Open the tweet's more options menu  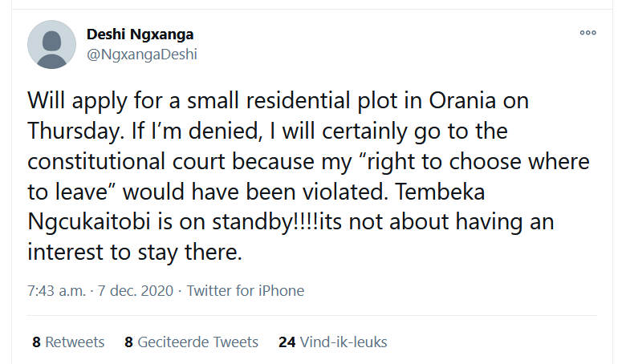point(588,33)
